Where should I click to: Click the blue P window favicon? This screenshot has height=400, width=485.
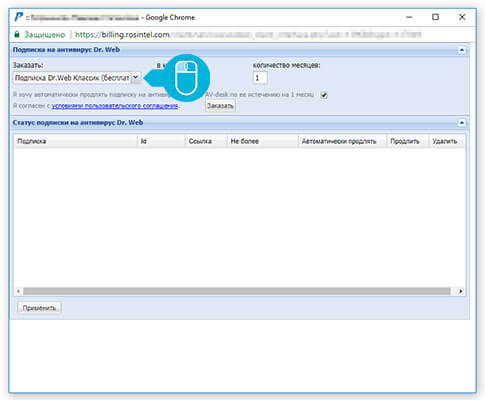(18, 17)
